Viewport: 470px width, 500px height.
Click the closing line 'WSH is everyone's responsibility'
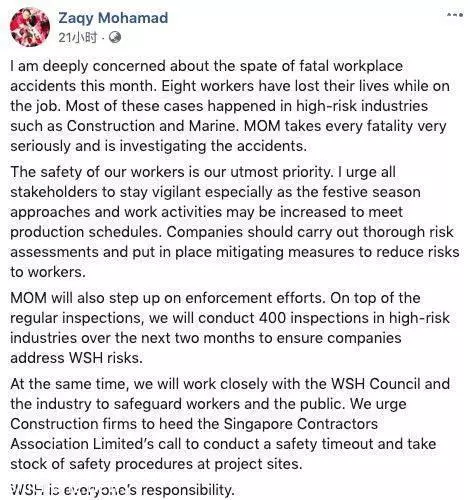(x=122, y=490)
